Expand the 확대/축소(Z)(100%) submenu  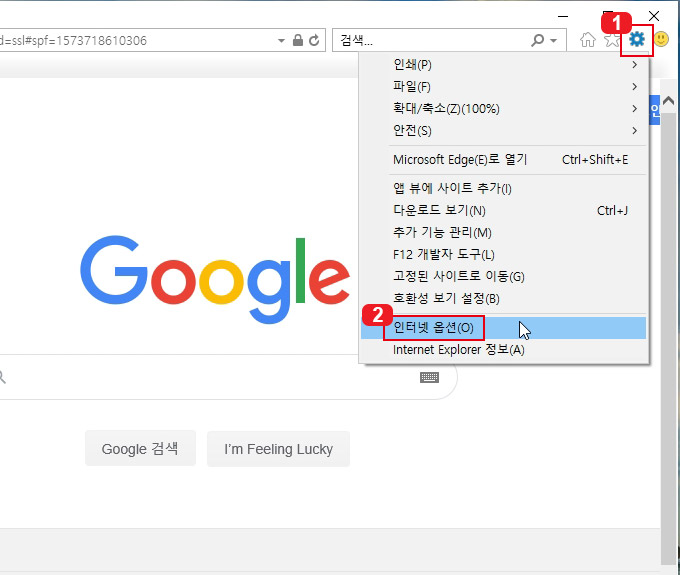click(503, 108)
